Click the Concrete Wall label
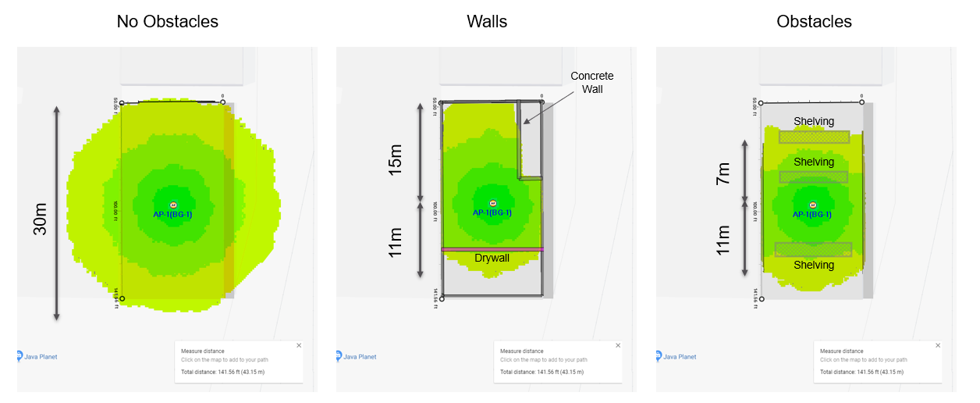The width and height of the screenshot is (980, 403). pyautogui.click(x=592, y=82)
